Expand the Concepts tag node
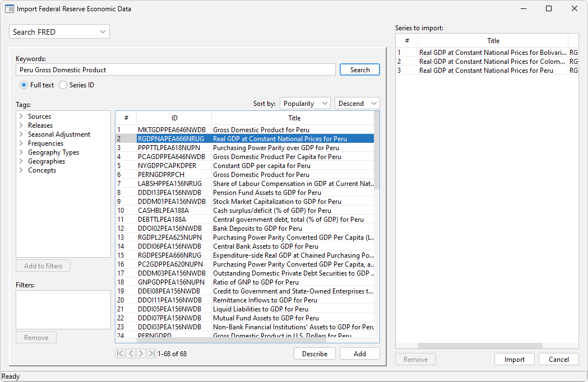 coord(21,170)
